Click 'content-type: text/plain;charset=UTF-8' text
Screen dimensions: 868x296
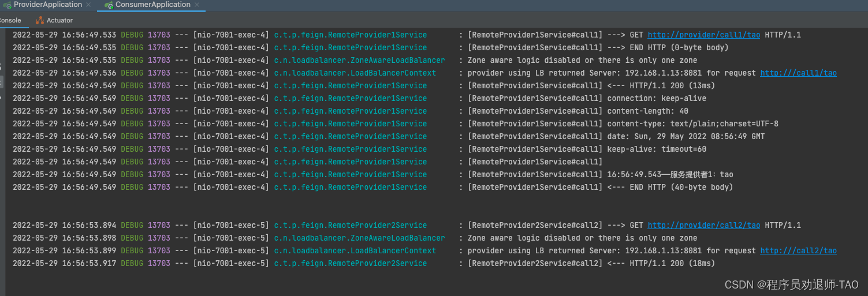click(x=692, y=123)
